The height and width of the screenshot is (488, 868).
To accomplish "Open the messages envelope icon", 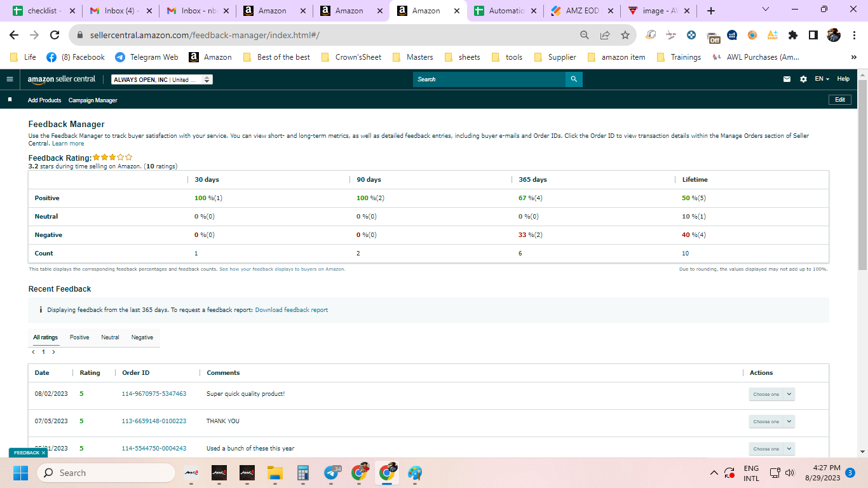I will pos(787,79).
